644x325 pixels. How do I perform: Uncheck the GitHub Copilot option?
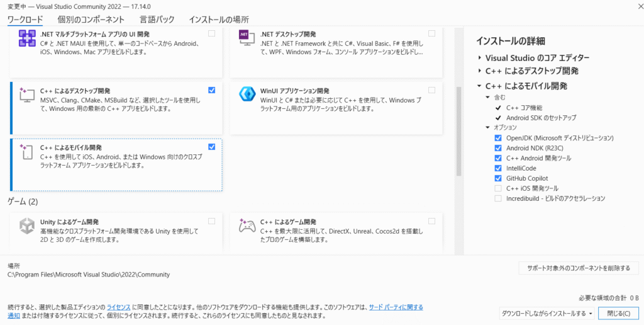pyautogui.click(x=498, y=178)
